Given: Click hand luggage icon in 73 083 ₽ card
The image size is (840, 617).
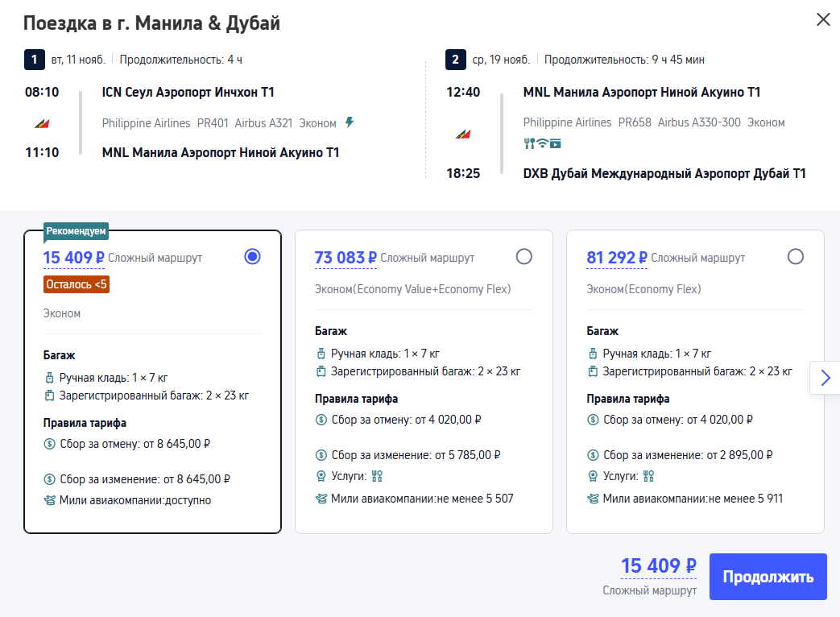Looking at the screenshot, I should click(321, 354).
